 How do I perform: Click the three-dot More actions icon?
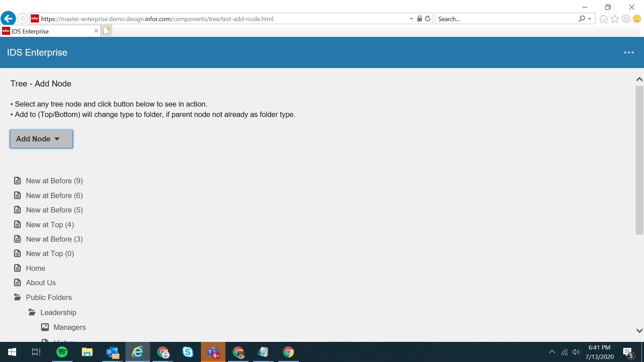click(629, 53)
